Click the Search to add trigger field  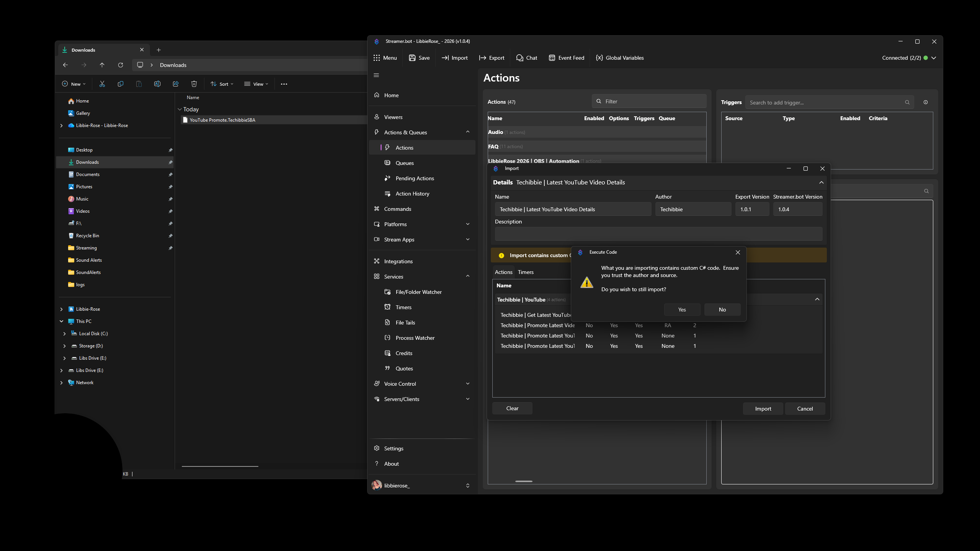[830, 103]
